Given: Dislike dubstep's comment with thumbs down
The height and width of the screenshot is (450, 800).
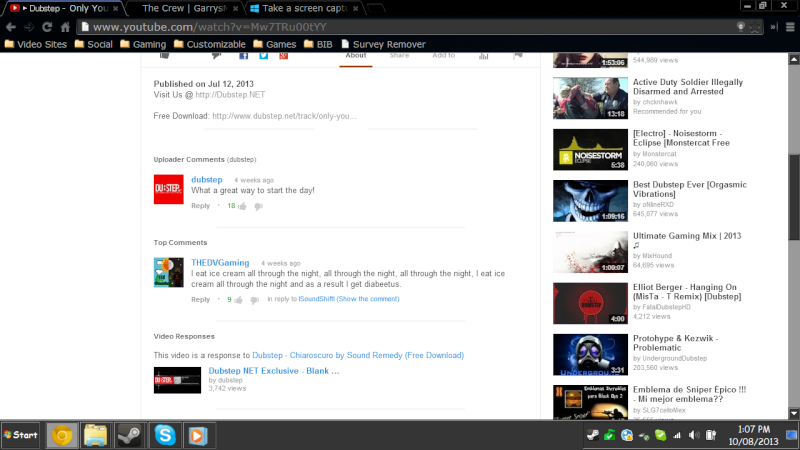Looking at the screenshot, I should (x=259, y=206).
